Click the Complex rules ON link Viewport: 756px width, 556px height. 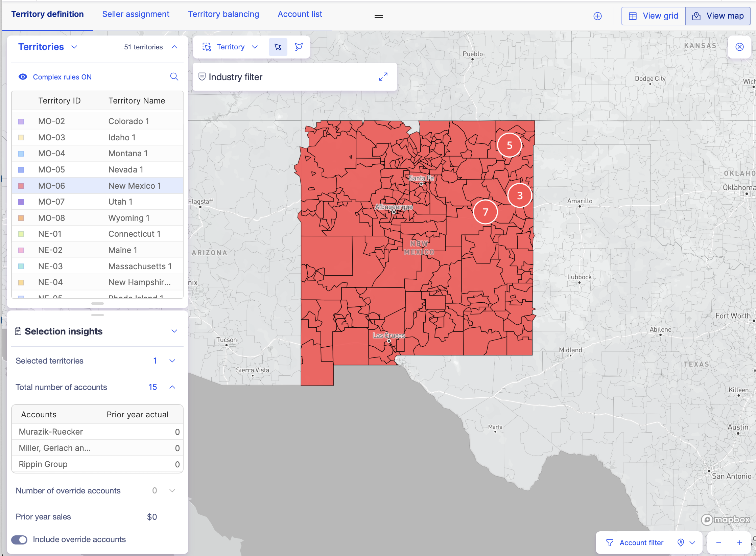62,77
